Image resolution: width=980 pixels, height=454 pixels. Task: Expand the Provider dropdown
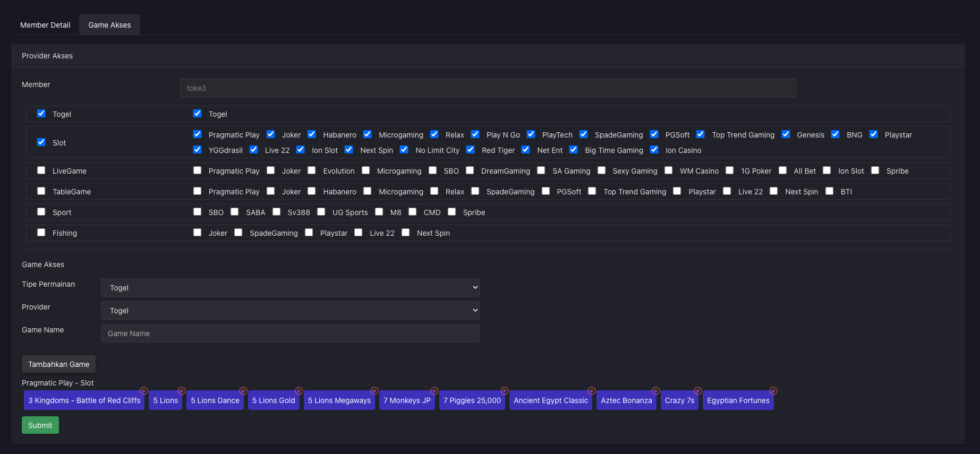tap(290, 311)
